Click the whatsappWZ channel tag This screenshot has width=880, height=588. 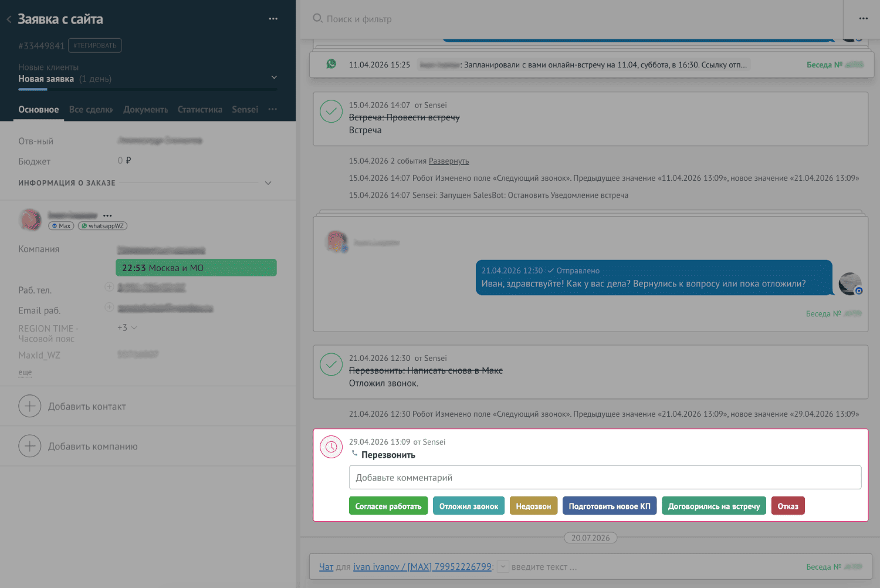[x=103, y=226]
